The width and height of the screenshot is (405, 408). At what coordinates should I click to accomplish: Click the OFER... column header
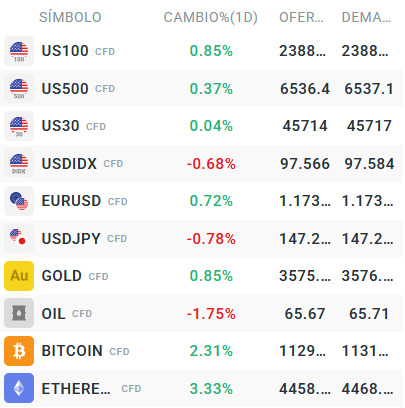[301, 17]
